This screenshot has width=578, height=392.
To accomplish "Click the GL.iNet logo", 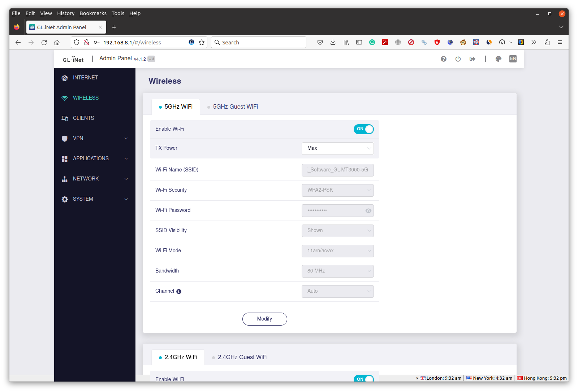I will click(73, 59).
